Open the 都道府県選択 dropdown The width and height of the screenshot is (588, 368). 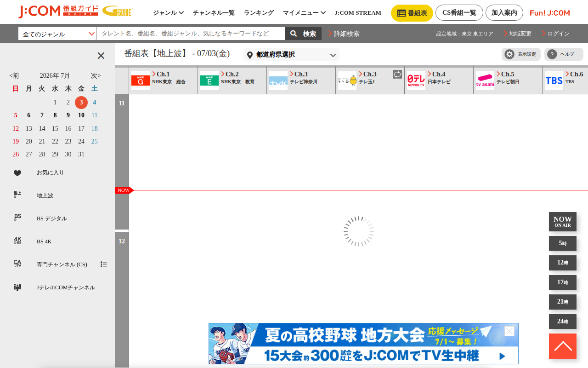click(x=291, y=55)
